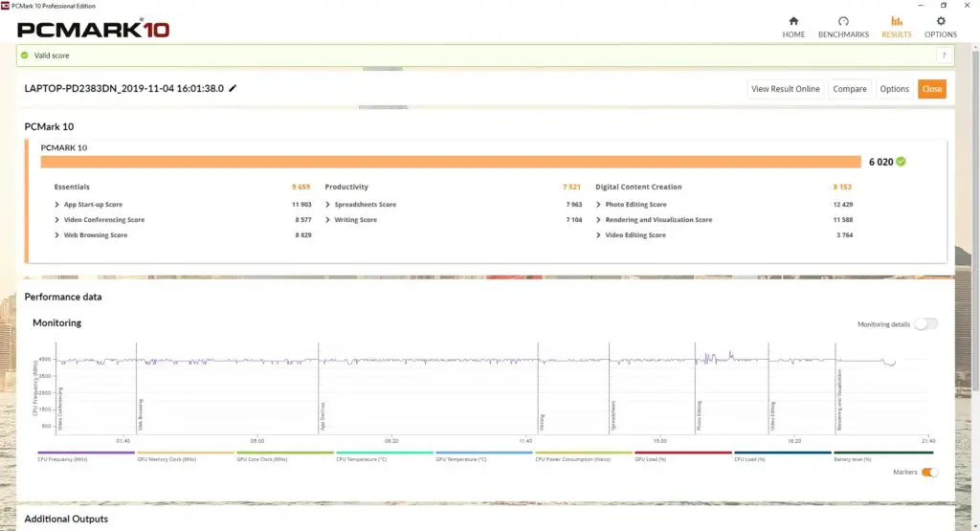
Task: Click the Essentials score 9 659
Action: point(301,187)
